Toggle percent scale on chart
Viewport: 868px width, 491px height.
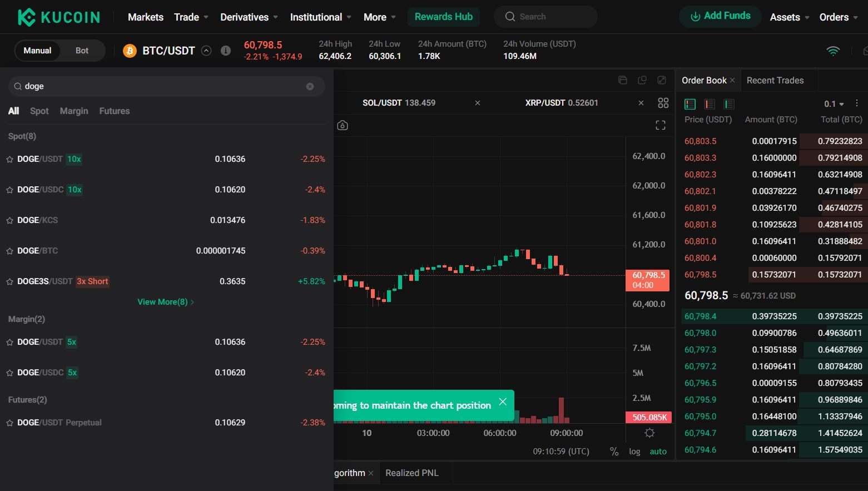(614, 452)
